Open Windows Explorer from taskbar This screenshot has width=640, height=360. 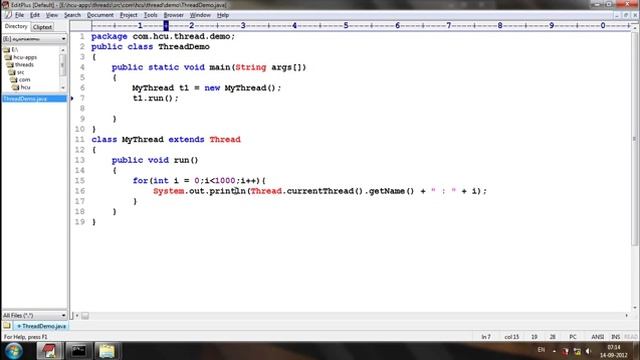coord(107,351)
